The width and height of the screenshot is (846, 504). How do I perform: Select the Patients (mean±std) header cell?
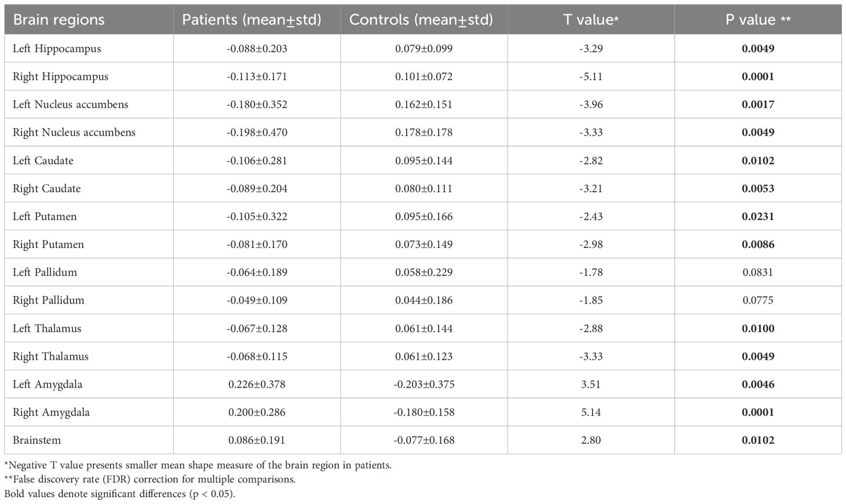click(257, 20)
